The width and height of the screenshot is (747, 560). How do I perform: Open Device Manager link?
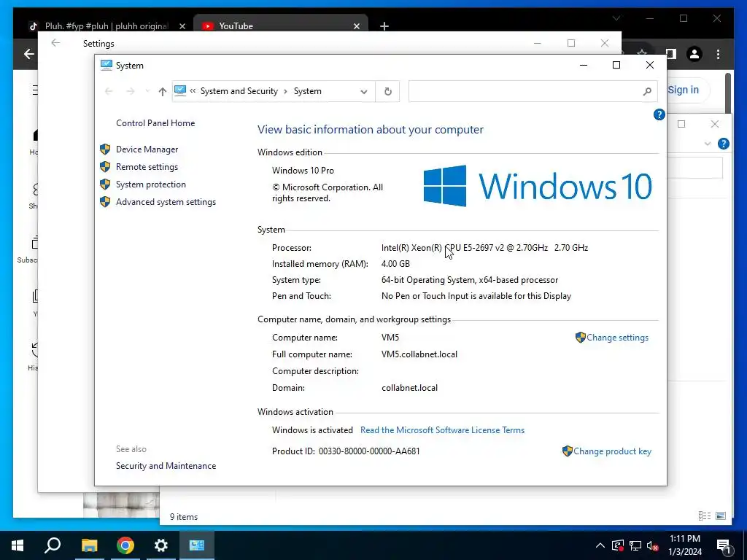[147, 149]
